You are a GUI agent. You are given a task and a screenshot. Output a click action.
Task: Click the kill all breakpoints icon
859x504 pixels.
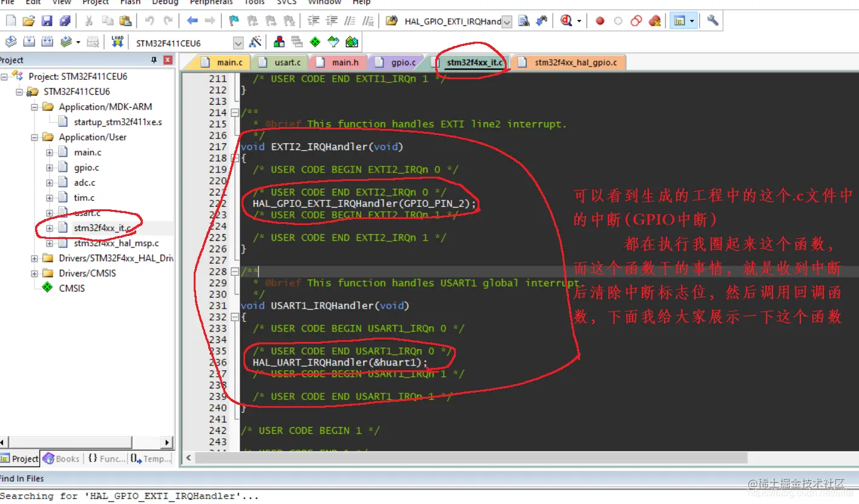tap(654, 21)
